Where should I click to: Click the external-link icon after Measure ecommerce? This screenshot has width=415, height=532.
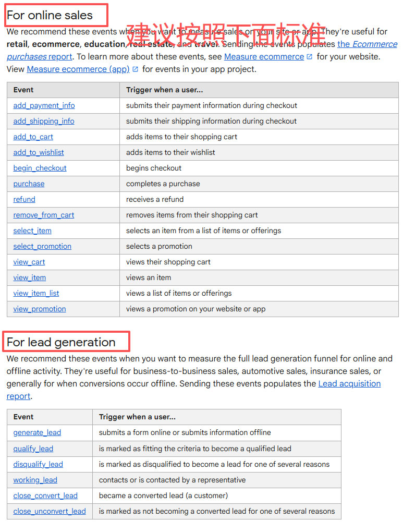point(309,56)
